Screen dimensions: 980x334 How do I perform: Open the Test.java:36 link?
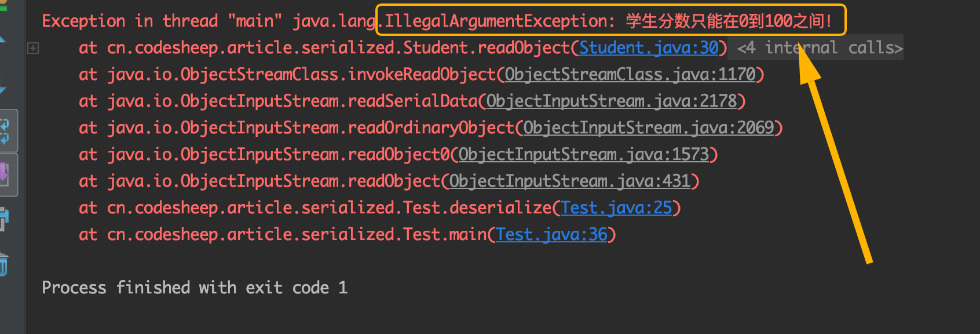(551, 234)
